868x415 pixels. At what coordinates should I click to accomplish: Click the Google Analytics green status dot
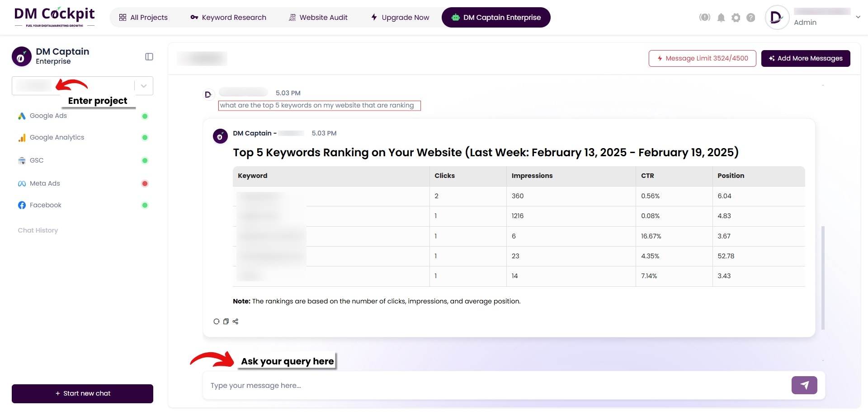coord(145,138)
